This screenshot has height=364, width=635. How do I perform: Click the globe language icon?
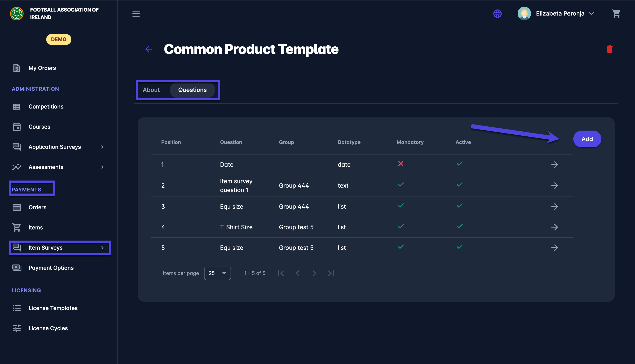pos(497,13)
